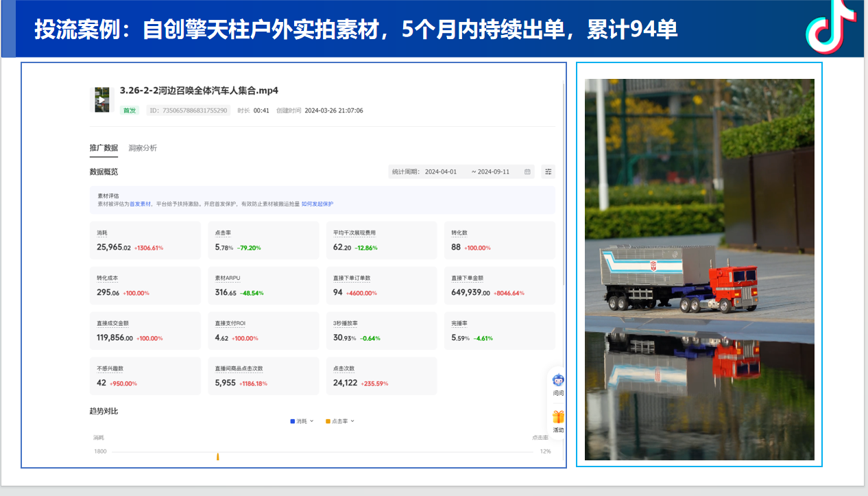Screen dimensions: 868x496
Task: Click the 创建时间 2024-03-26 21:07:06 value
Action: 334,110
